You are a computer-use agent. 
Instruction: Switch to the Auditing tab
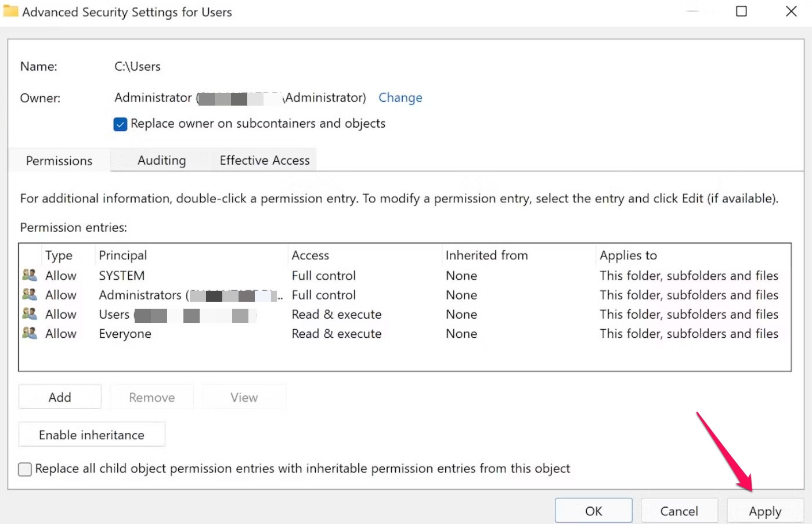[x=161, y=160]
